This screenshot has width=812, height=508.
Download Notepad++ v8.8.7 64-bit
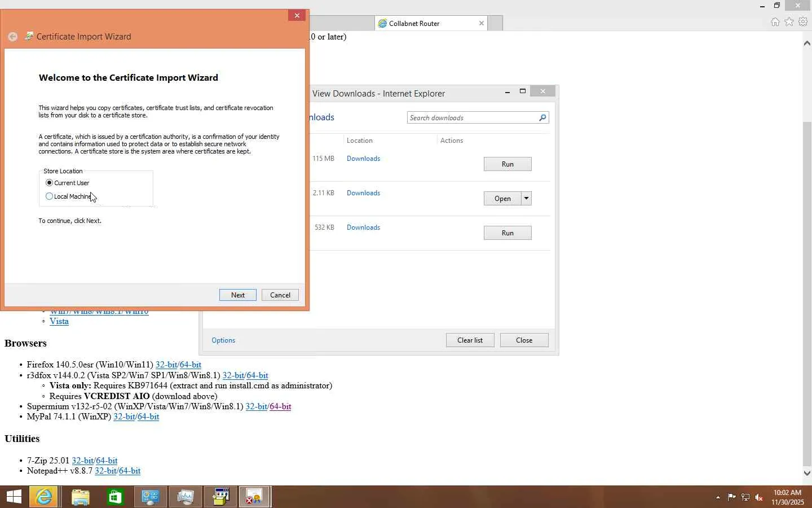[130, 471]
